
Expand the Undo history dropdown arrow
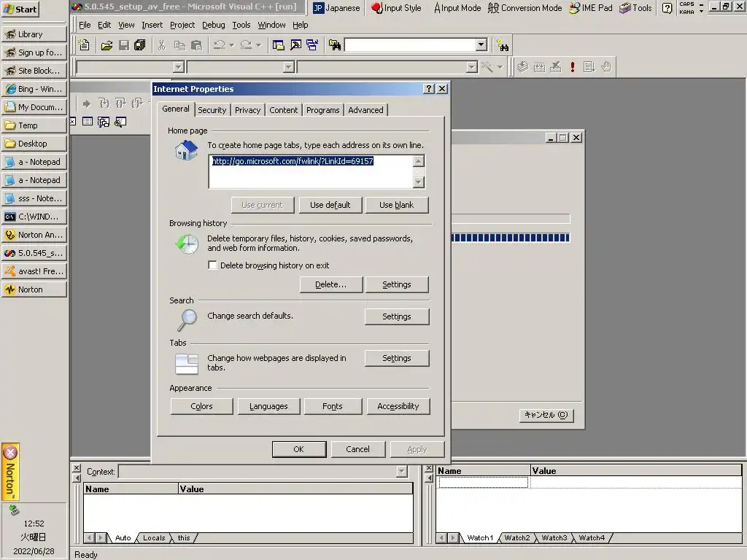pos(231,45)
